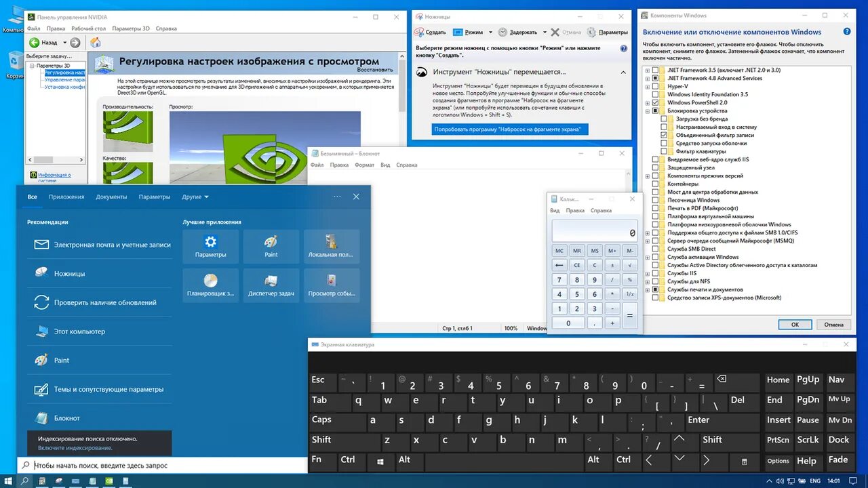Viewport: 868px width, 488px height.
Task: Enable the Hyper-V checkbox
Action: pyautogui.click(x=656, y=85)
